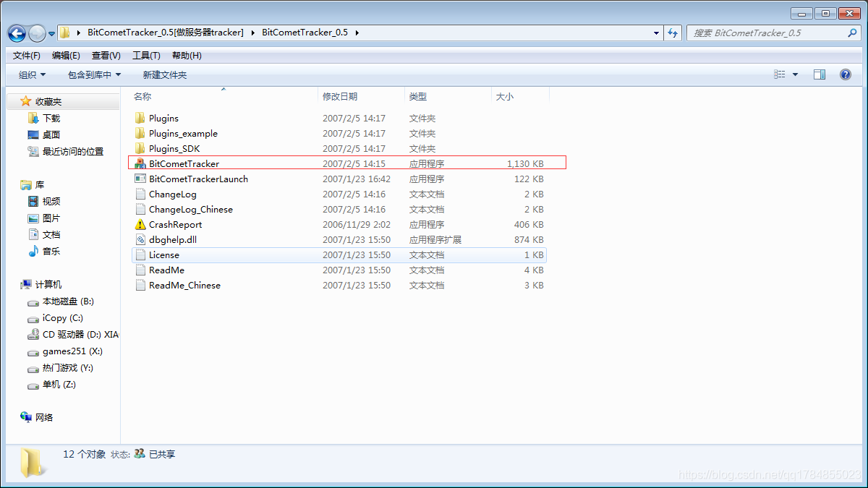Click the ChangeLog text file icon
Screen dimensions: 868x488
[140, 194]
